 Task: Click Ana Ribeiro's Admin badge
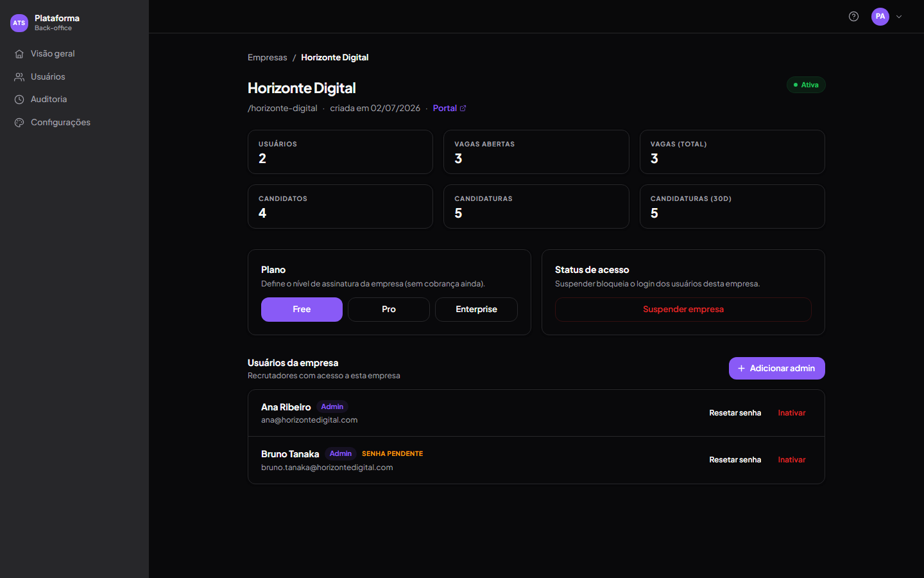tap(332, 407)
